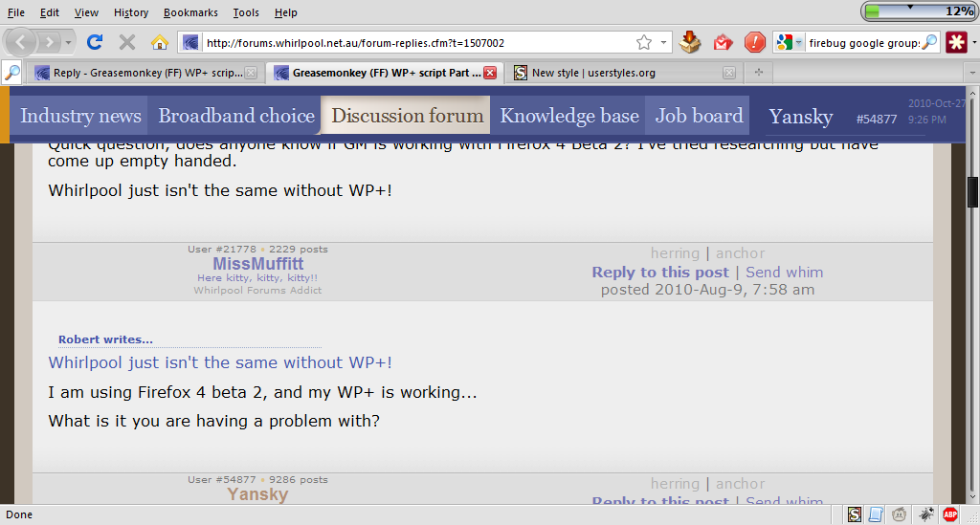This screenshot has height=525, width=980.
Task: Run search with the magnifier icon in search box
Action: pos(929,42)
